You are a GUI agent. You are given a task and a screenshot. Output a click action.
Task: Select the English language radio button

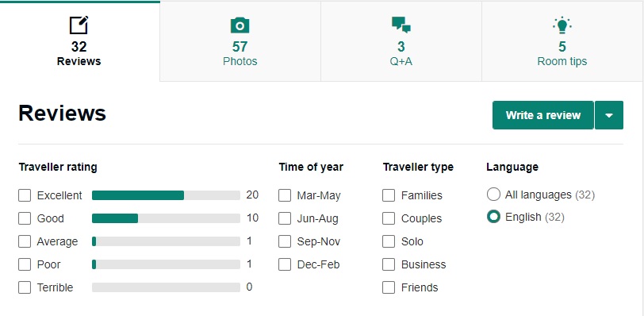(x=493, y=217)
